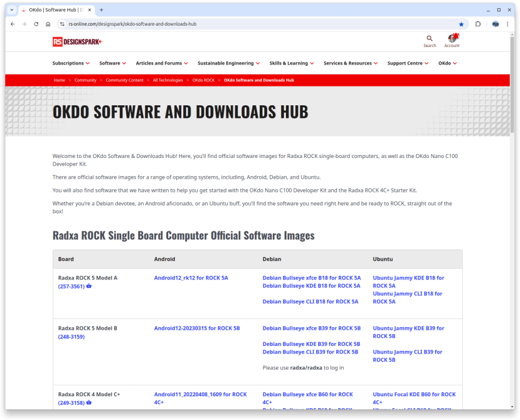The height and width of the screenshot is (420, 520).
Task: Download Android11_20220408_1609 for ROCK 4C+
Action: (200, 398)
